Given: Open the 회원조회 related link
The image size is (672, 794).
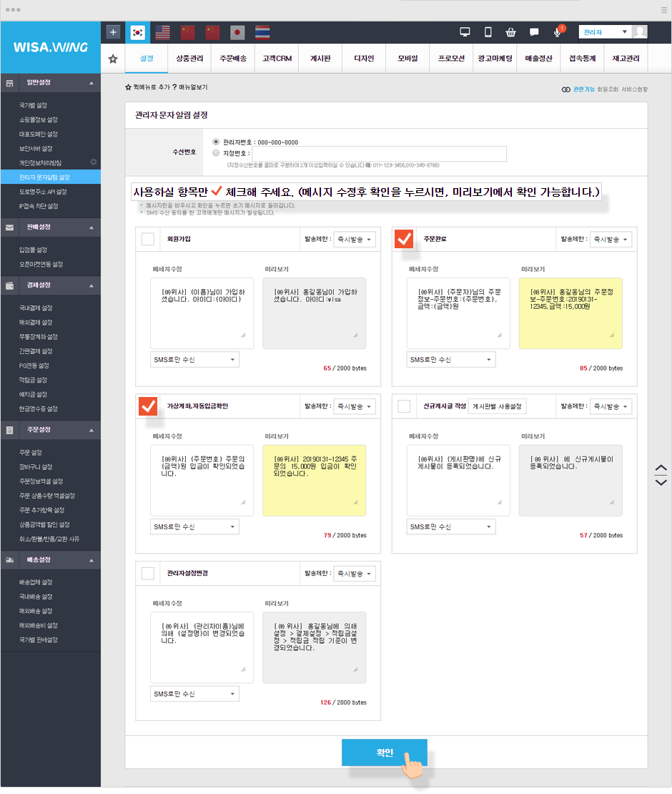Looking at the screenshot, I should (608, 89).
